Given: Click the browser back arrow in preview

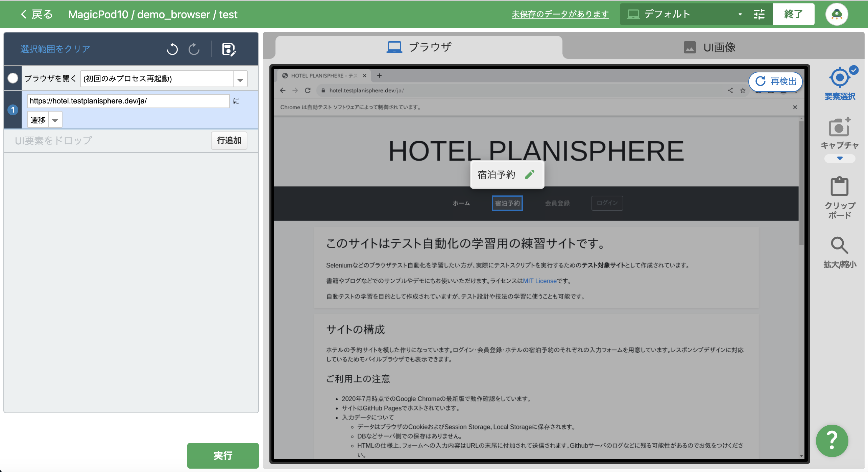Looking at the screenshot, I should [283, 91].
